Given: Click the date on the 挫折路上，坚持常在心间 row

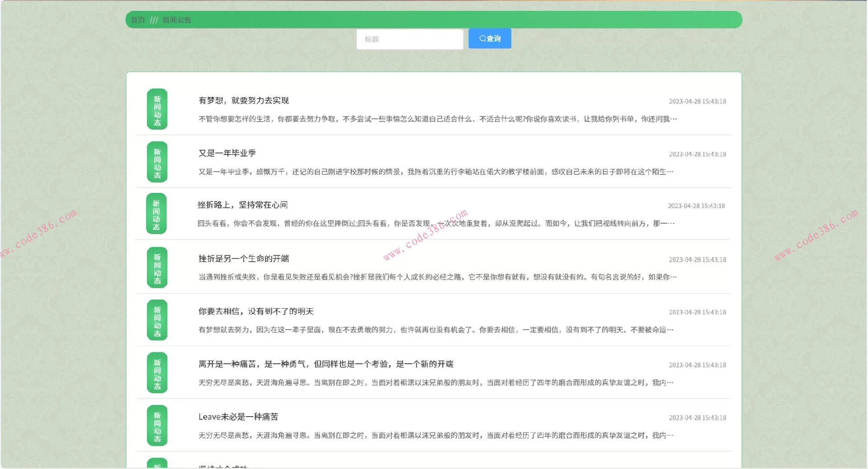Looking at the screenshot, I should coord(697,206).
